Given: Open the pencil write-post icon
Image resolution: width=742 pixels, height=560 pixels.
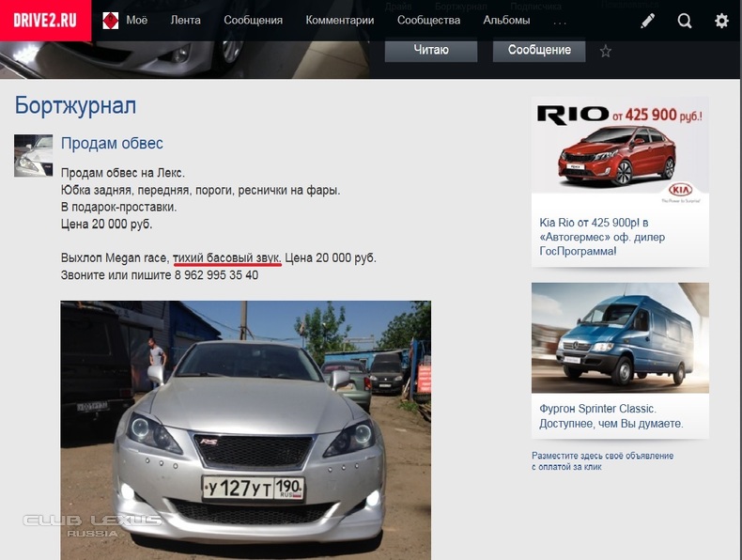Looking at the screenshot, I should click(x=648, y=21).
